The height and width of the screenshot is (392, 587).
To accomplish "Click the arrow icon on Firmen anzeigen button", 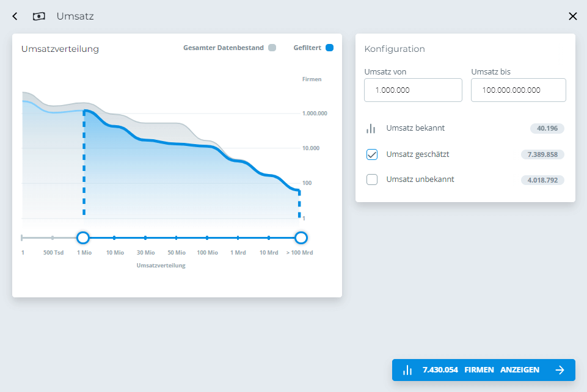I will (560, 370).
